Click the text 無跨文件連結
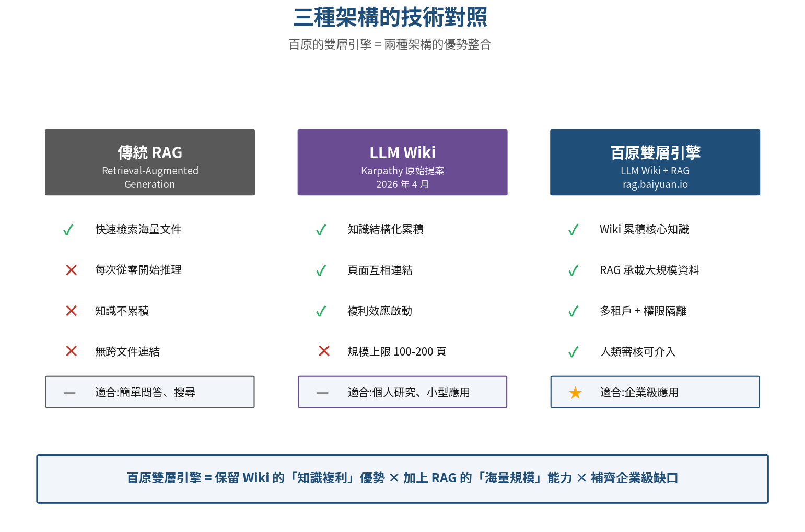 (127, 352)
